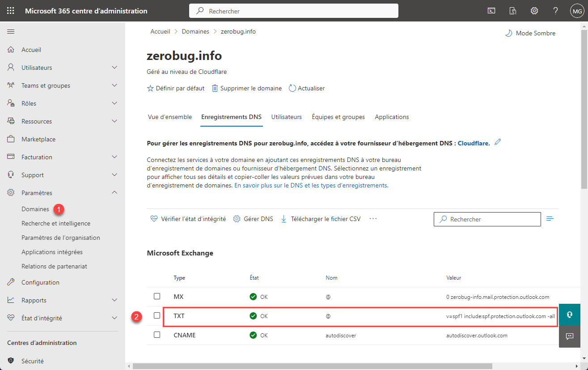Image resolution: width=588 pixels, height=370 pixels.
Task: Click Vérifier l'état d'intégrité
Action: click(x=188, y=219)
